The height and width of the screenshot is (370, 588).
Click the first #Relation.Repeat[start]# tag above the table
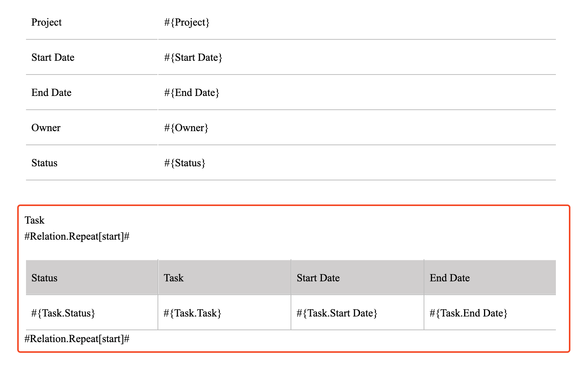pyautogui.click(x=77, y=236)
